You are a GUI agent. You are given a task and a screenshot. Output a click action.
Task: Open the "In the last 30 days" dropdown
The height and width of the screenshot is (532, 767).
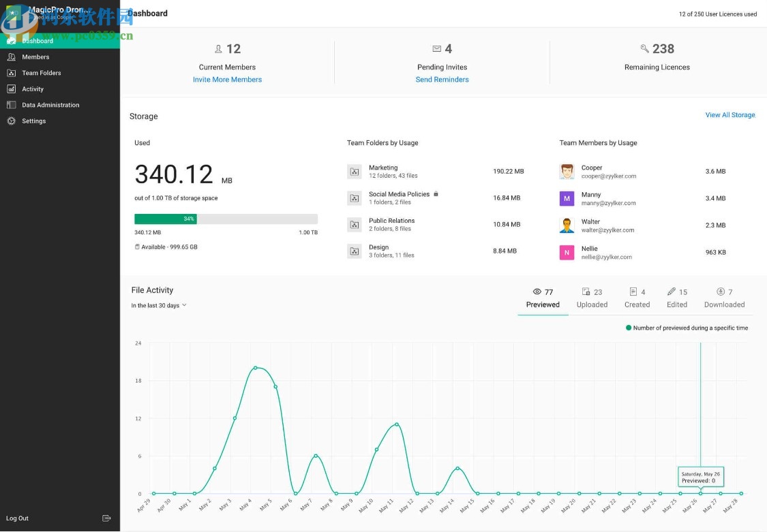point(159,307)
